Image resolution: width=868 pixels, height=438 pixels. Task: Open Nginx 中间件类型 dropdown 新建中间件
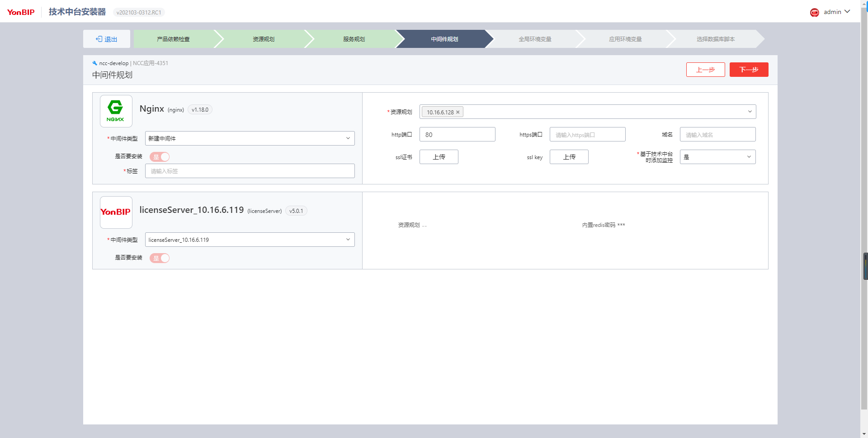coord(250,138)
